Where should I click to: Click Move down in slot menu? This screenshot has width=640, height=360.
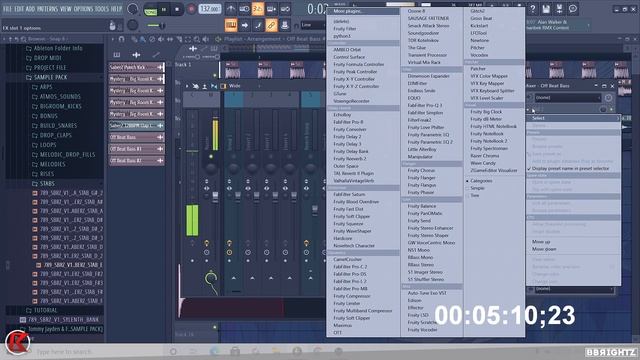click(544, 249)
